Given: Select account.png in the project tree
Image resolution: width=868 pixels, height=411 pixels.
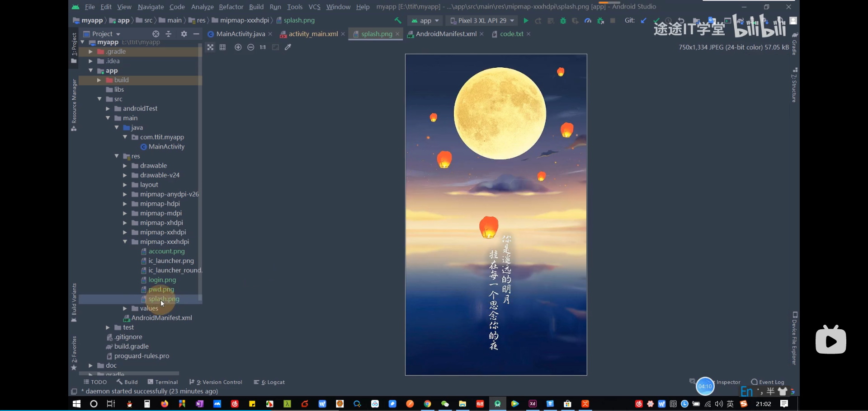Looking at the screenshot, I should coord(166,252).
